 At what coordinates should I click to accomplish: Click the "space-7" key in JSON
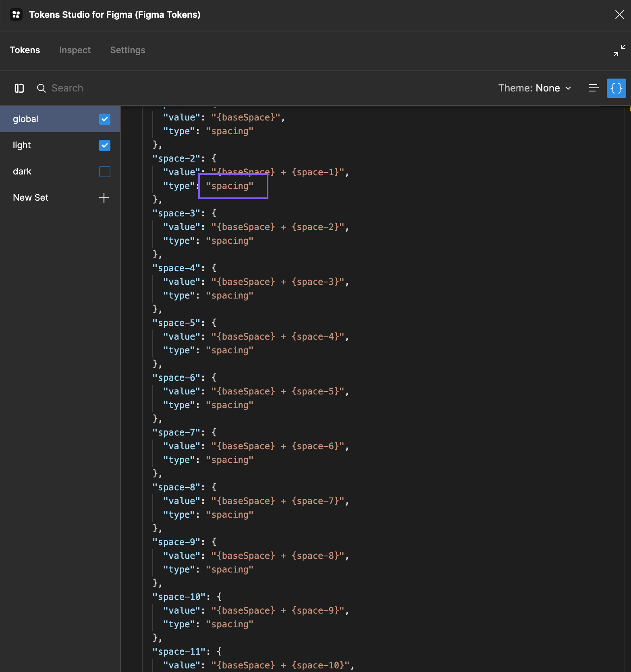(176, 433)
